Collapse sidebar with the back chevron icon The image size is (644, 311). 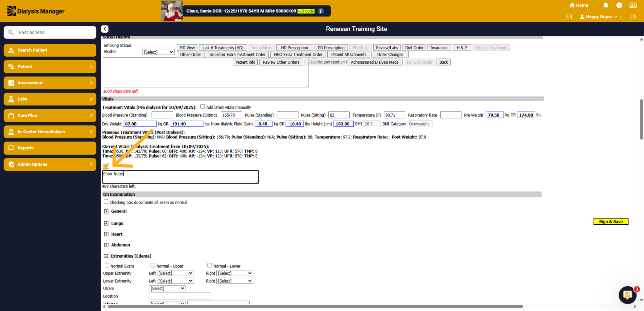click(x=105, y=29)
